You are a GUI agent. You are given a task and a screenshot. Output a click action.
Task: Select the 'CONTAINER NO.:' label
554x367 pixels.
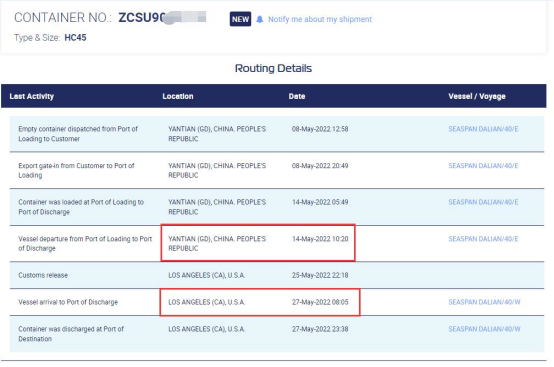[63, 17]
